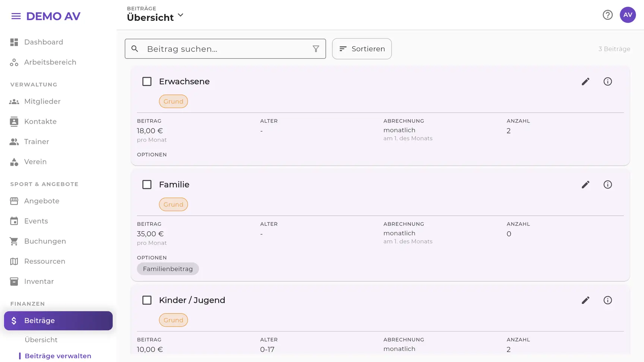Open the Übersicht submenu link
Viewport: 644px width, 362px height.
coord(41,340)
